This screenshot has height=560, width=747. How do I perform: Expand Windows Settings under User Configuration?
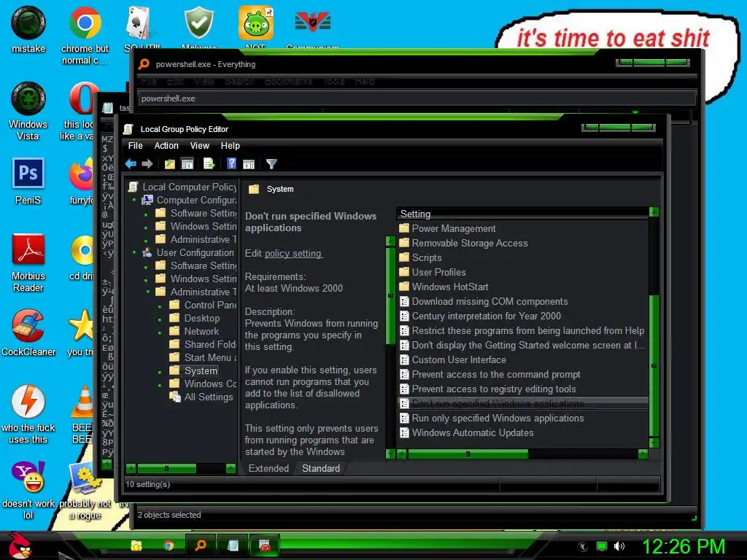146,279
